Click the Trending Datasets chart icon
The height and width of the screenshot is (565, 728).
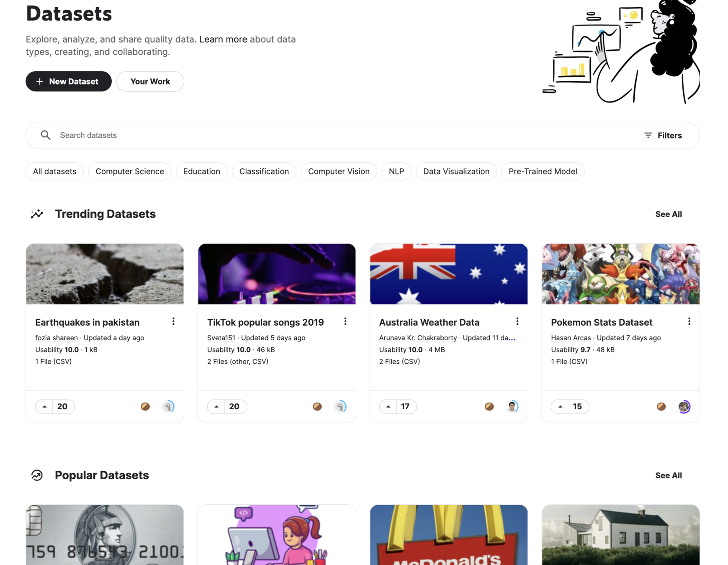37,214
